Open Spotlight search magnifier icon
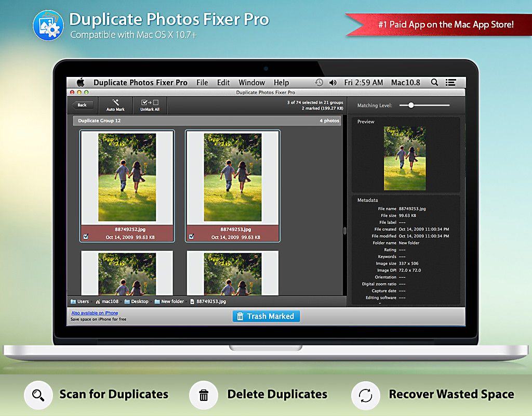 [434, 83]
